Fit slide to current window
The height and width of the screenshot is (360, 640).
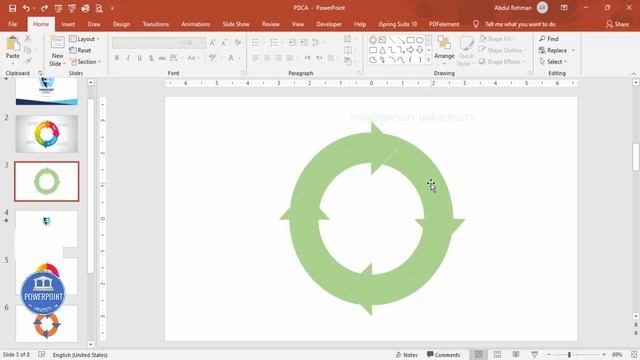(634, 355)
